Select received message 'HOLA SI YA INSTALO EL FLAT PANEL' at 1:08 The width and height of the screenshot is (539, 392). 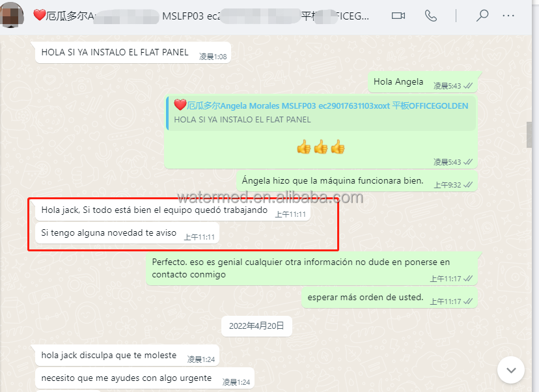click(x=133, y=53)
